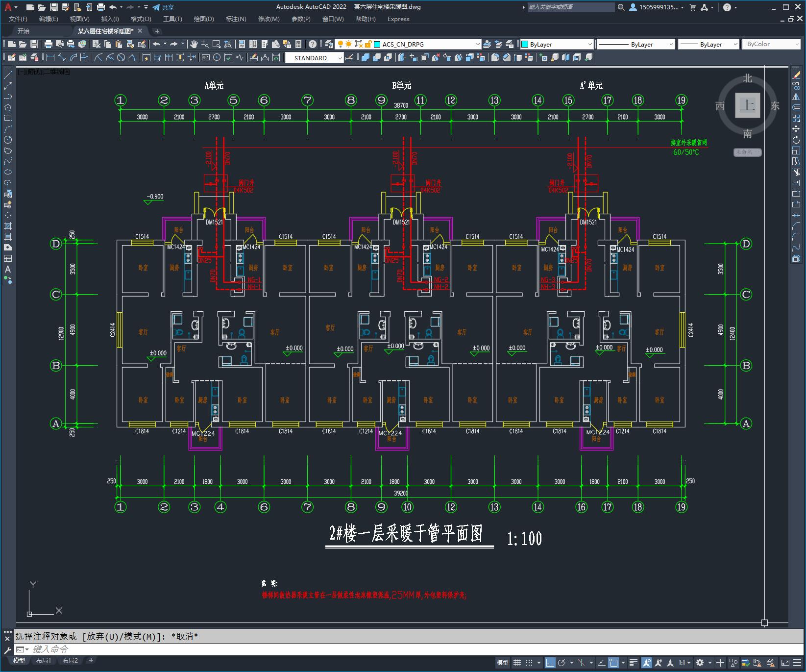Click the cyan swatch in ByLayer color control

tap(525, 44)
